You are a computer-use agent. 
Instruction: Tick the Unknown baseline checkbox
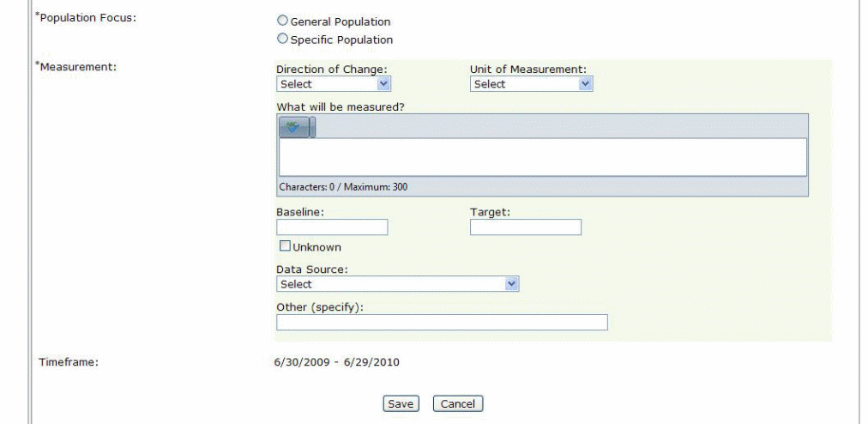coord(282,247)
